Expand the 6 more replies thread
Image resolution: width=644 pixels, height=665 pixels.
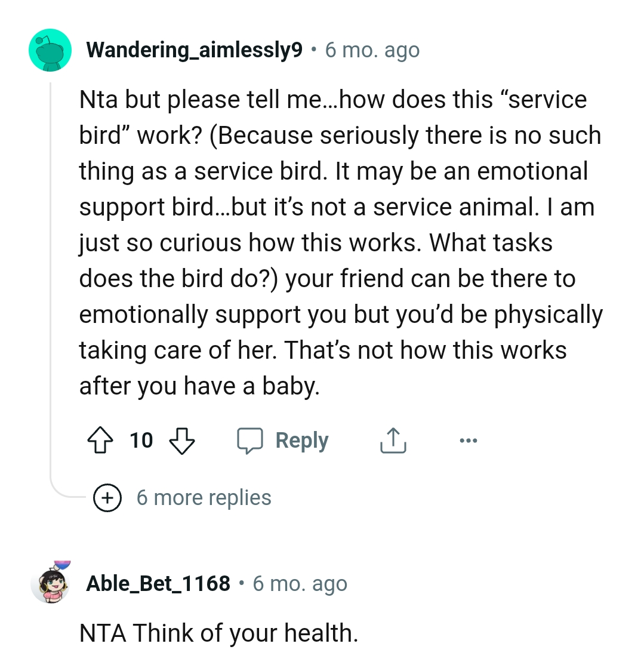click(x=205, y=497)
